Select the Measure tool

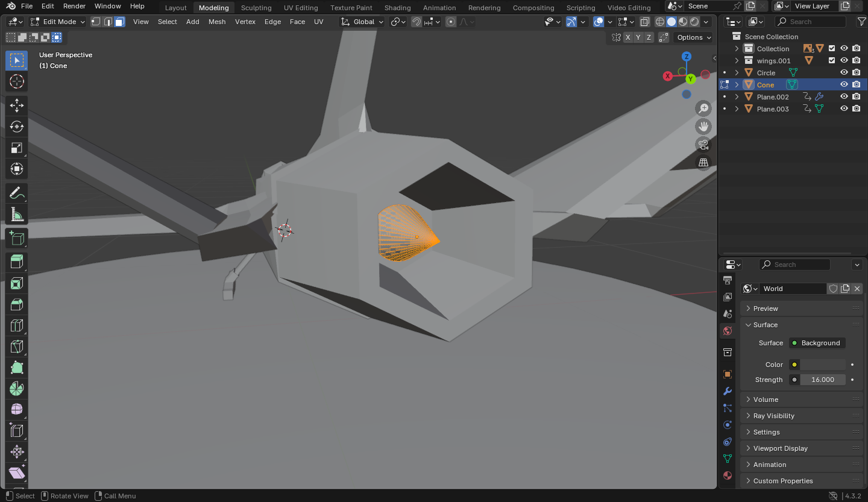pyautogui.click(x=17, y=215)
